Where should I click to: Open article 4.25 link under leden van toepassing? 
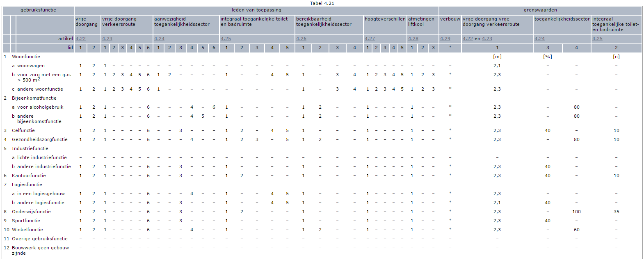coord(226,39)
